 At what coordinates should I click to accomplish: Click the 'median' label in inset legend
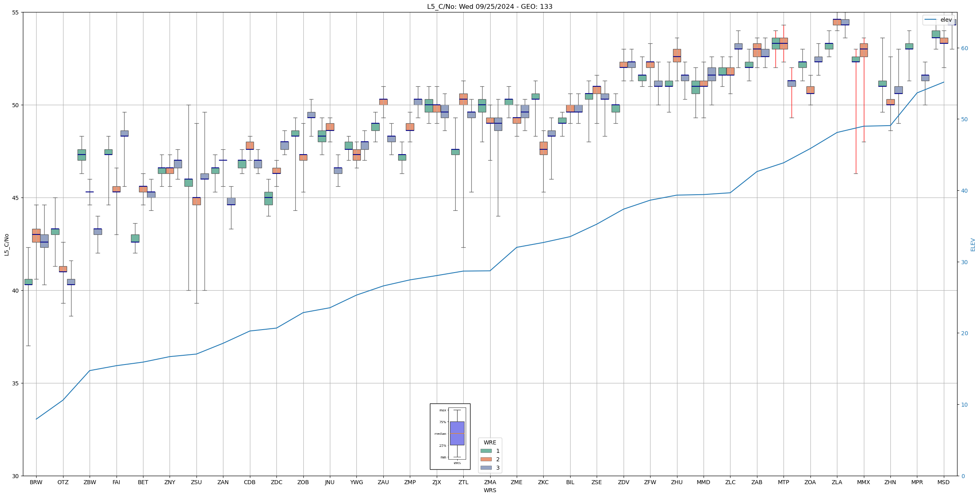click(x=440, y=434)
